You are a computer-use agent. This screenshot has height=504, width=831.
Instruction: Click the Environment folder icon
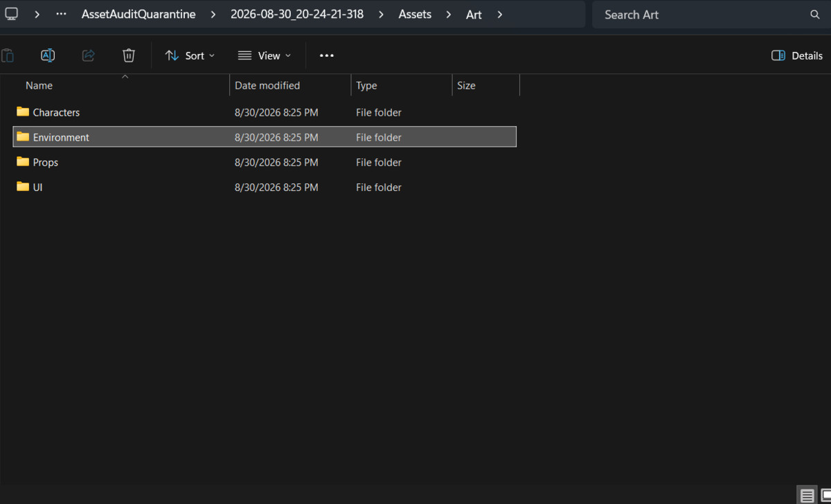point(23,136)
